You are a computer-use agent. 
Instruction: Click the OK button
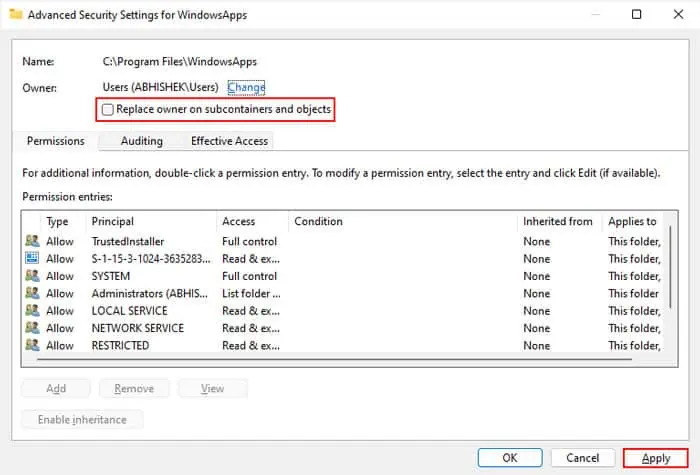click(510, 458)
